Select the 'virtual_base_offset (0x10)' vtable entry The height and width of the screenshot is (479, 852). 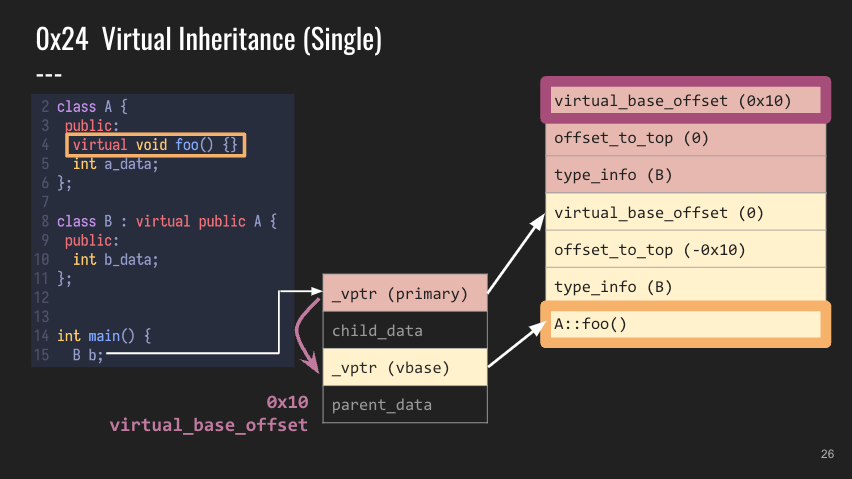685,100
